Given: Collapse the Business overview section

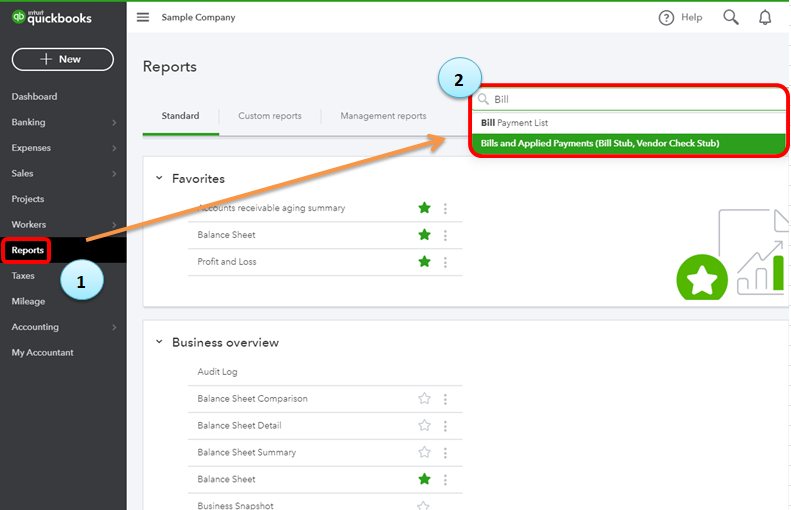Looking at the screenshot, I should pyautogui.click(x=158, y=342).
